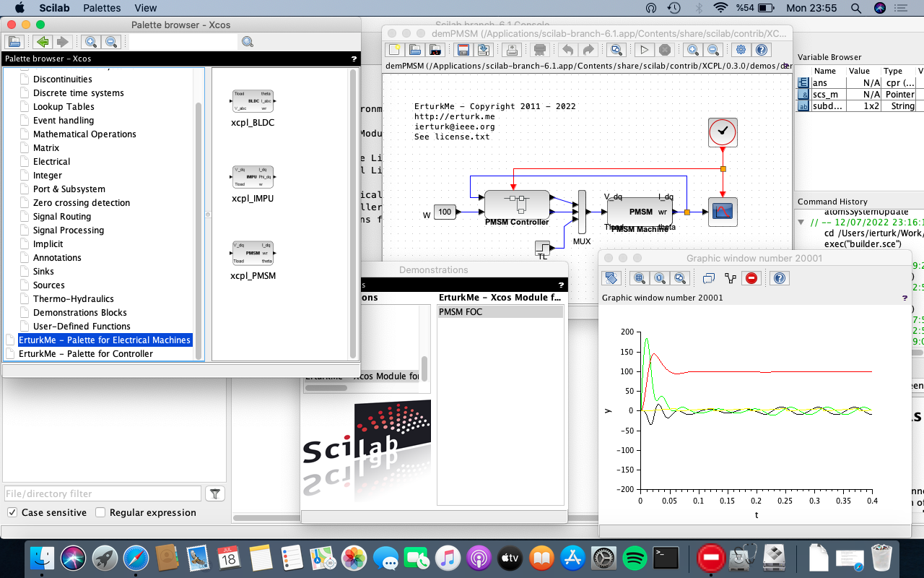This screenshot has height=578, width=924.
Task: Collapse the latest Command History entry
Action: (801, 223)
